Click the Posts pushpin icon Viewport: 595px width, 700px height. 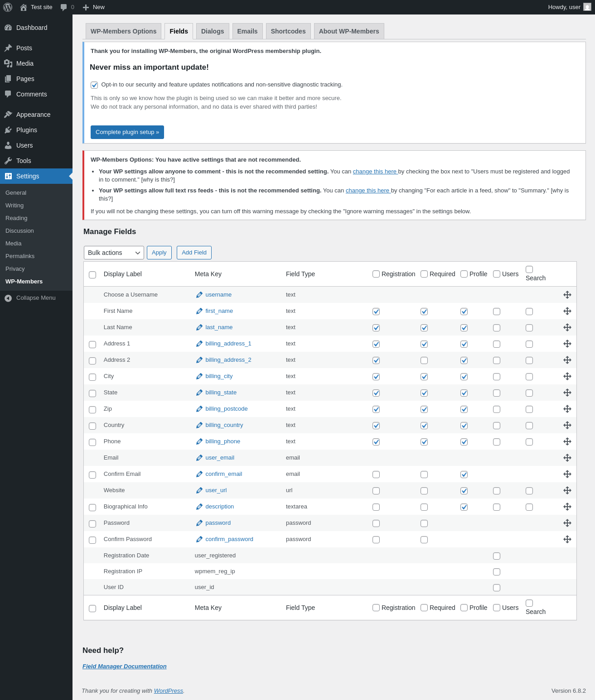click(8, 48)
